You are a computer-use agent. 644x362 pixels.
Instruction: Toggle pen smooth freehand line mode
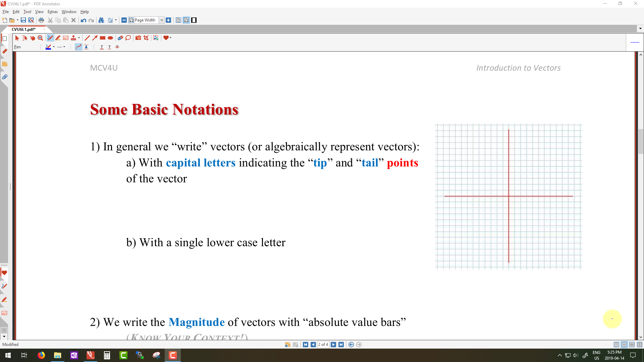78,47
